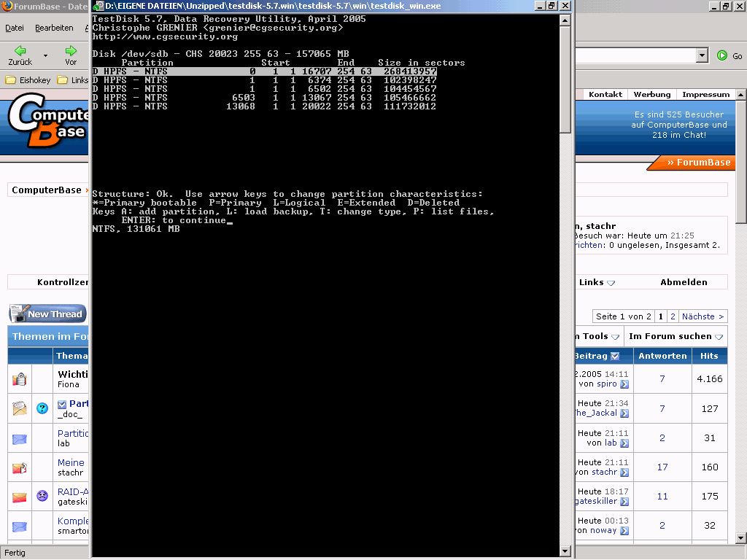Go to last post by gateskiller
Viewport: 747px width, 560px height.
[x=624, y=502]
